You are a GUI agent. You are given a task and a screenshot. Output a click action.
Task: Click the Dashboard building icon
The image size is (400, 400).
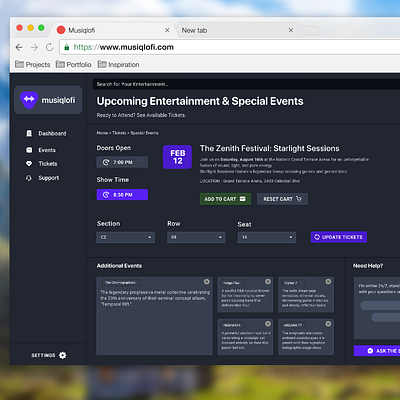tap(29, 133)
